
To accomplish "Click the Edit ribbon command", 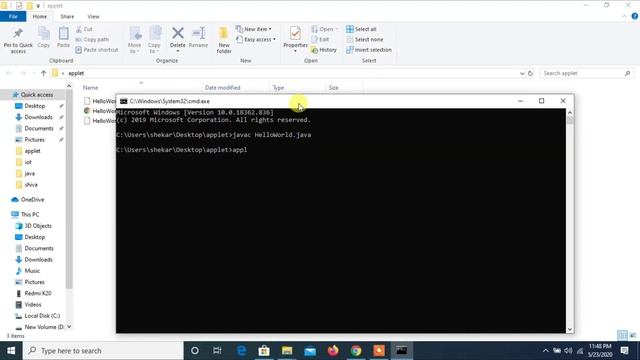I will point(320,40).
